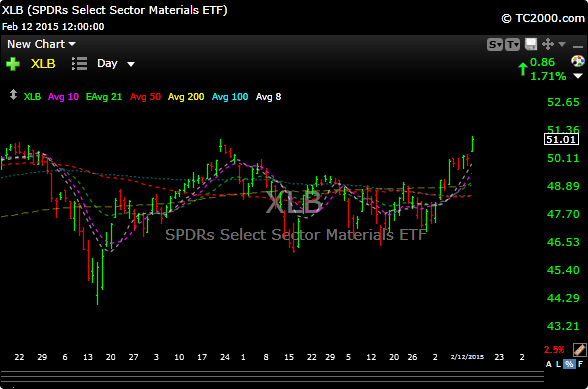Open the New Chart dropdown menu
Image resolution: width=588 pixels, height=389 pixels.
click(x=41, y=44)
